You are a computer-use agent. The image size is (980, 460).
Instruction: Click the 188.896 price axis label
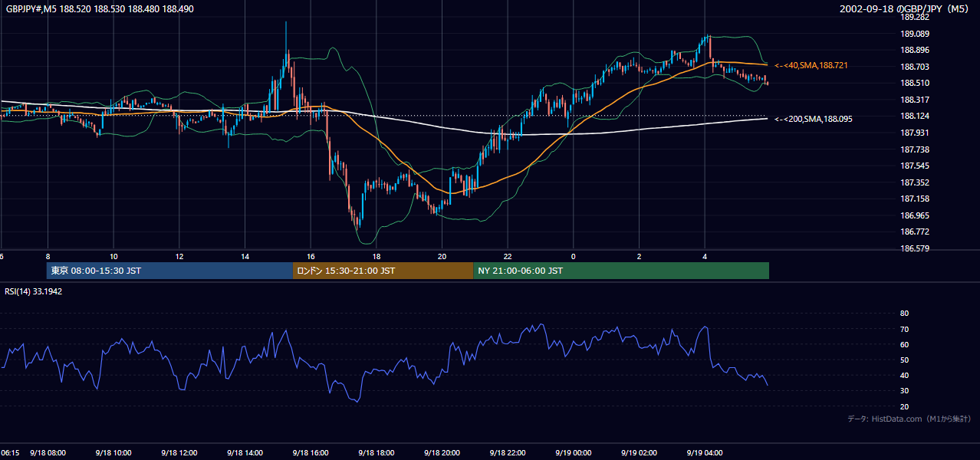click(914, 51)
